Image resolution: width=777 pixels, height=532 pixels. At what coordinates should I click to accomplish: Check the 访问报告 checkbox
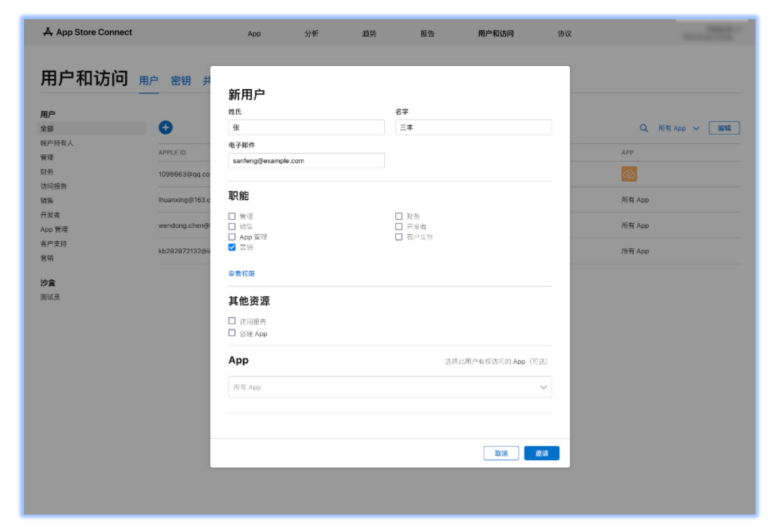[232, 321]
